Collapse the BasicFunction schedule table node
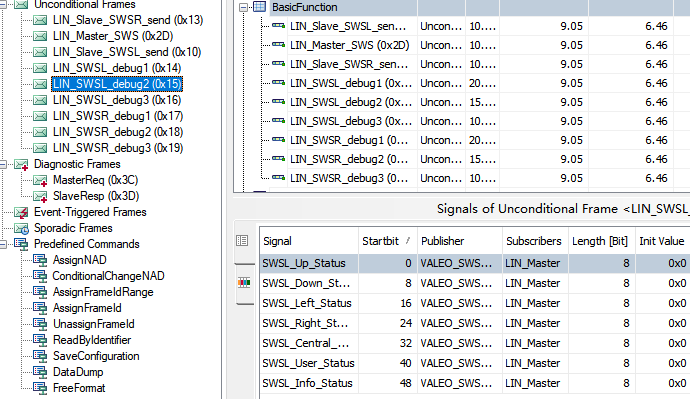The height and width of the screenshot is (399, 690). [x=243, y=7]
